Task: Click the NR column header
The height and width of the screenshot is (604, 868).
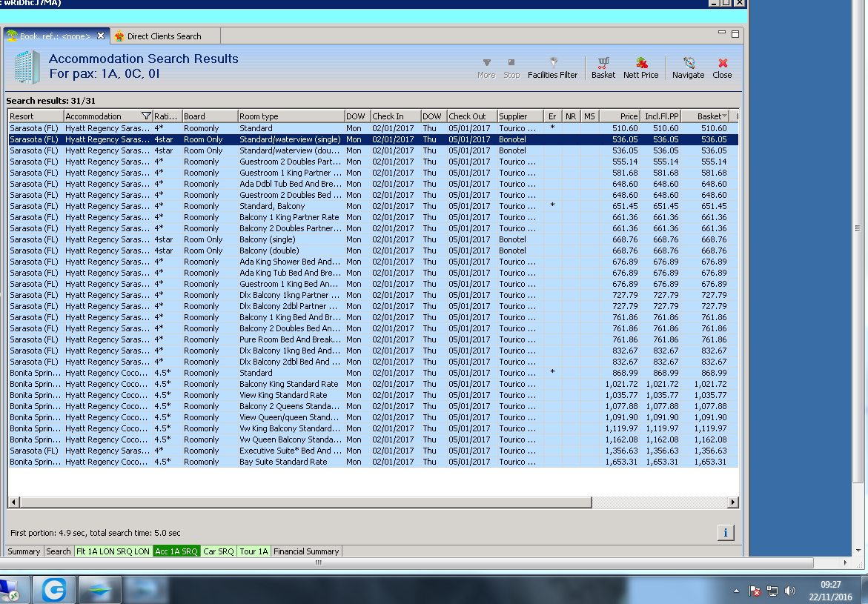Action: coord(571,116)
